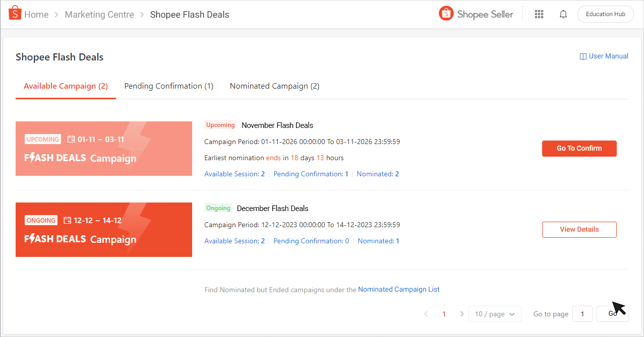
Task: Click the next page chevron
Action: pyautogui.click(x=462, y=313)
